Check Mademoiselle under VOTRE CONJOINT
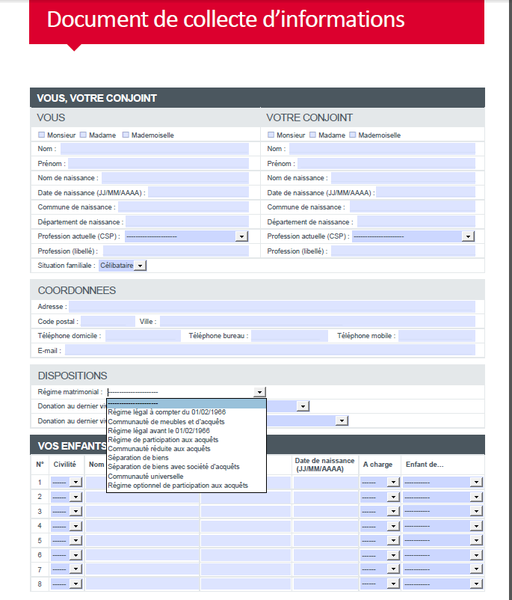512x600 pixels. click(352, 135)
